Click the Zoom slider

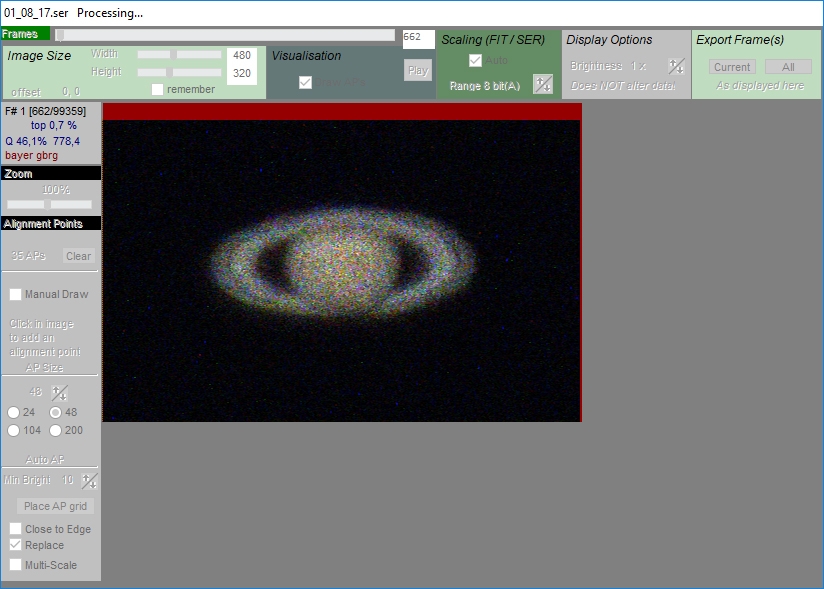coord(49,204)
